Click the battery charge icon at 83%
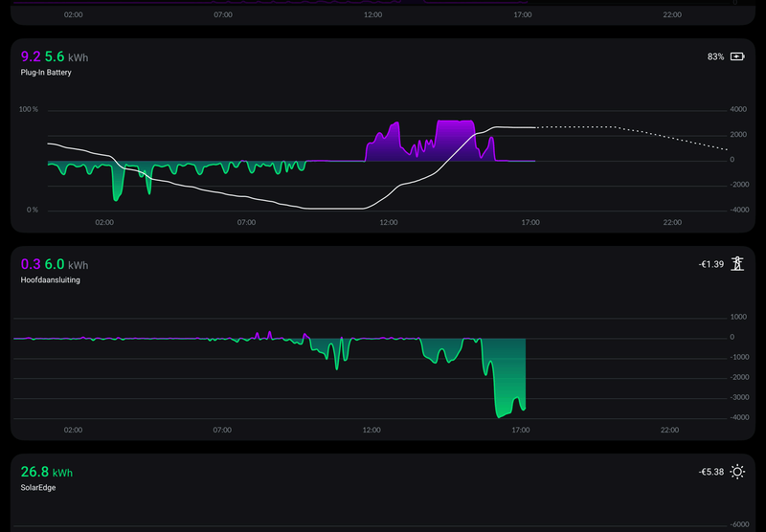The height and width of the screenshot is (532, 766). [x=737, y=56]
